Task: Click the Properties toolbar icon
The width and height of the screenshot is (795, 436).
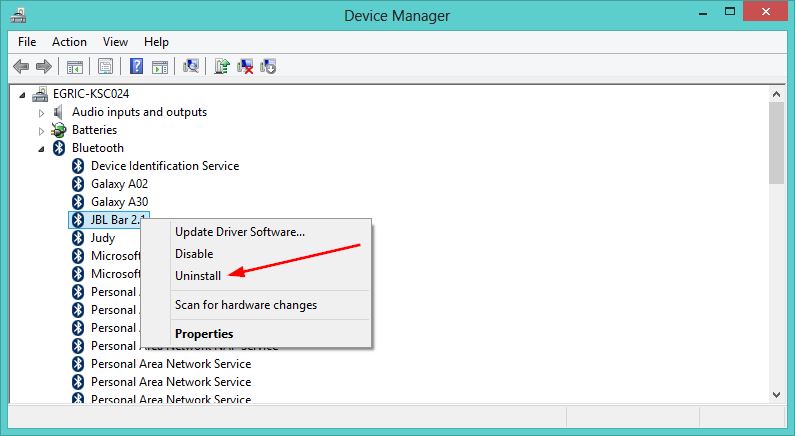Action: tap(104, 67)
